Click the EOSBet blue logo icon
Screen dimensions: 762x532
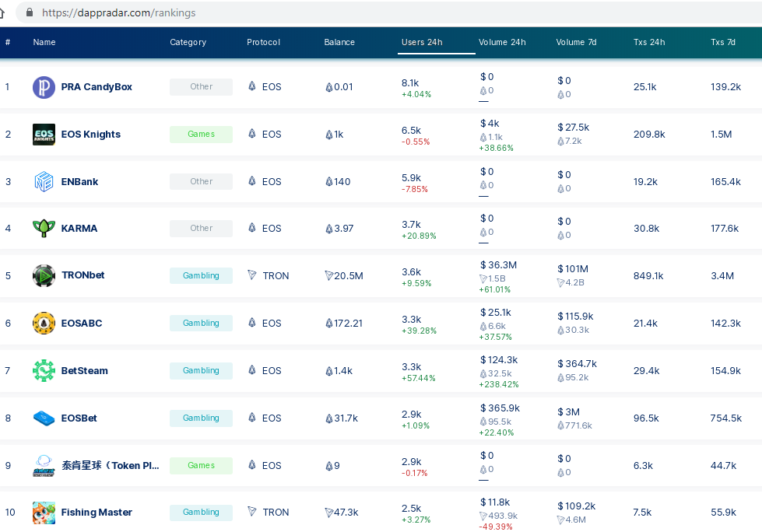click(44, 418)
